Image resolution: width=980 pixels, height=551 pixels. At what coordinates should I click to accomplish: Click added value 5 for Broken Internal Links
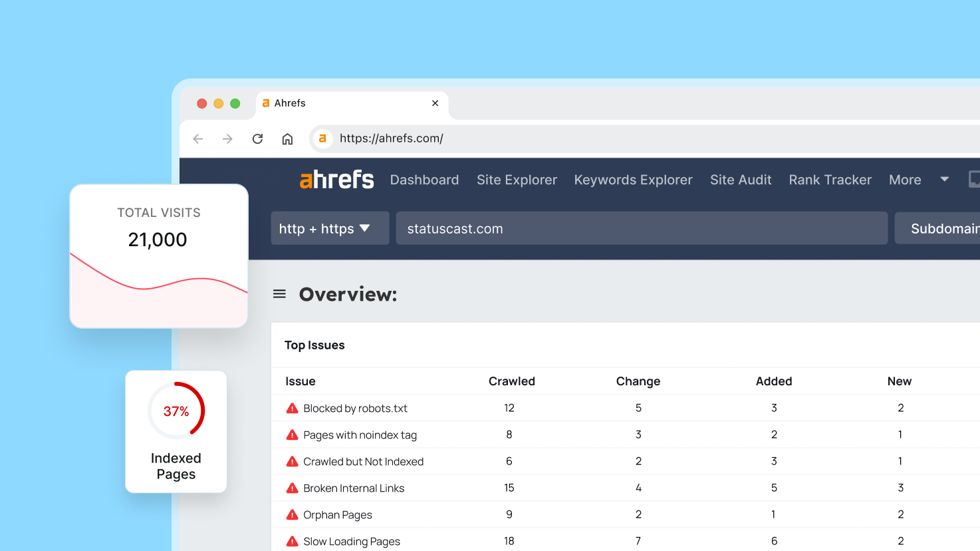click(x=774, y=488)
